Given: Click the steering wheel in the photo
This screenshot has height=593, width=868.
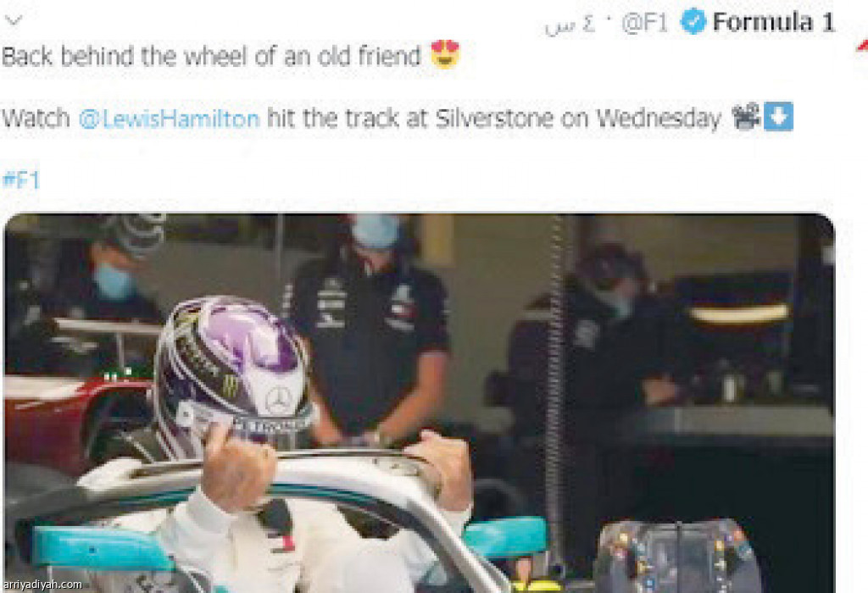Looking at the screenshot, I should (678, 556).
